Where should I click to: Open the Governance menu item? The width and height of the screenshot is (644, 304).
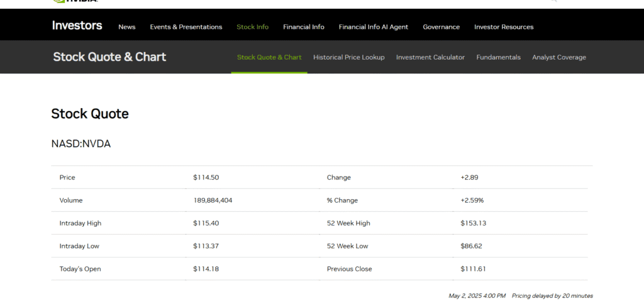(x=441, y=27)
